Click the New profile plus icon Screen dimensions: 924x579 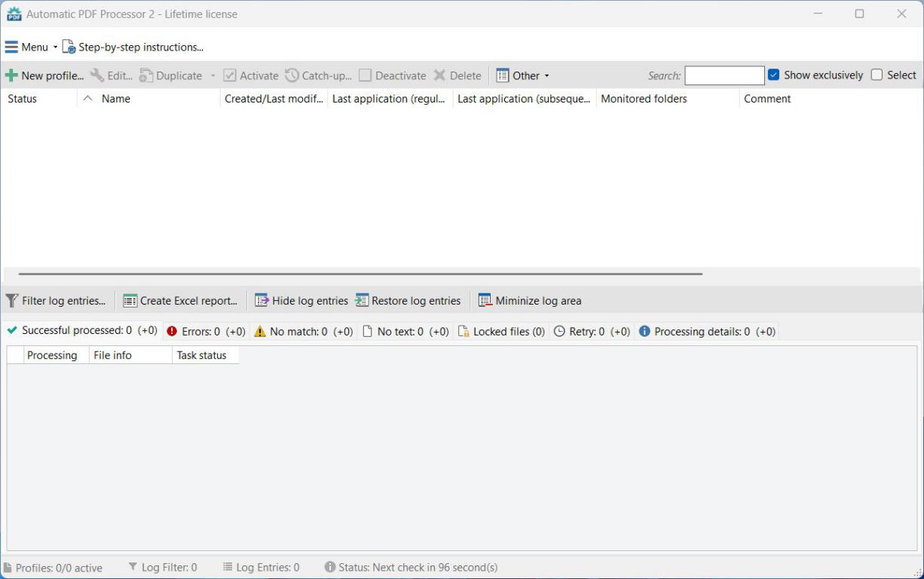(11, 75)
